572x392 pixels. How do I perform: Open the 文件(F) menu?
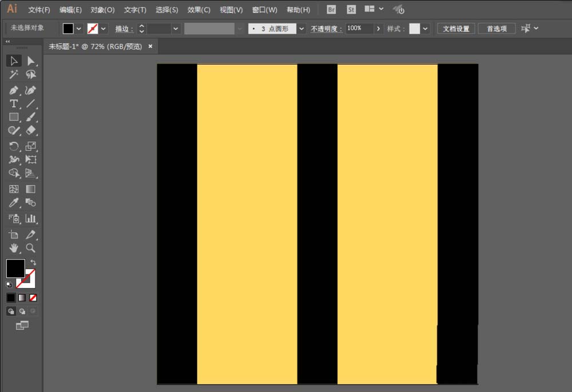pos(39,10)
